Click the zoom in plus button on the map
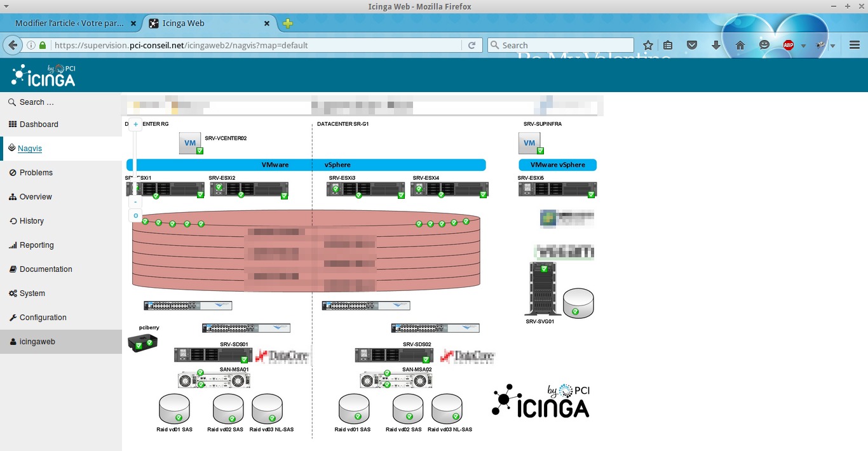 pyautogui.click(x=136, y=125)
